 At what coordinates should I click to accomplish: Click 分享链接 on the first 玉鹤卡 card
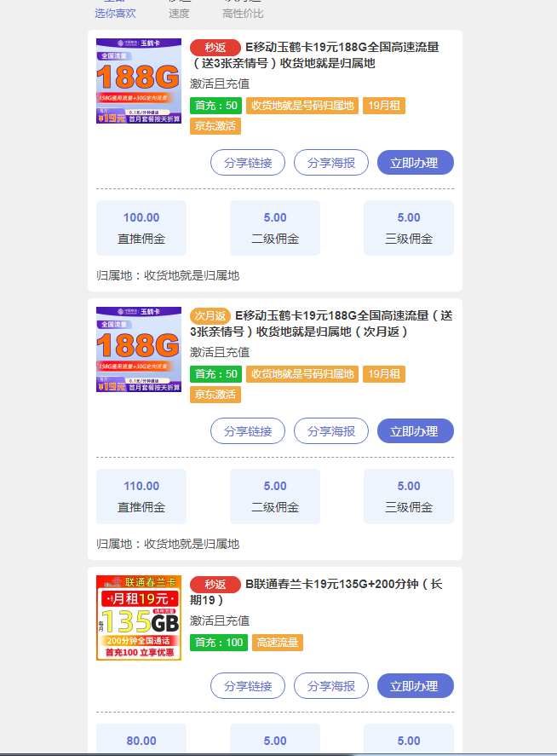coord(248,163)
